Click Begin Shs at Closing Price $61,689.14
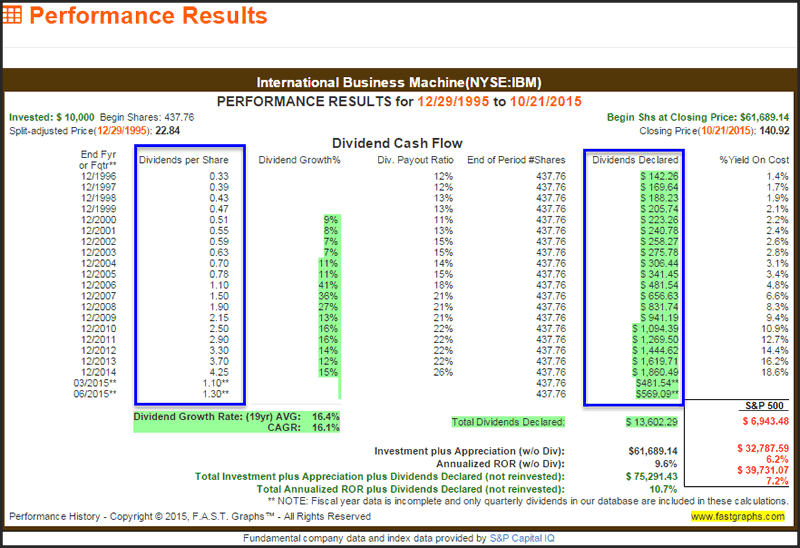The width and height of the screenshot is (800, 548). (x=697, y=117)
